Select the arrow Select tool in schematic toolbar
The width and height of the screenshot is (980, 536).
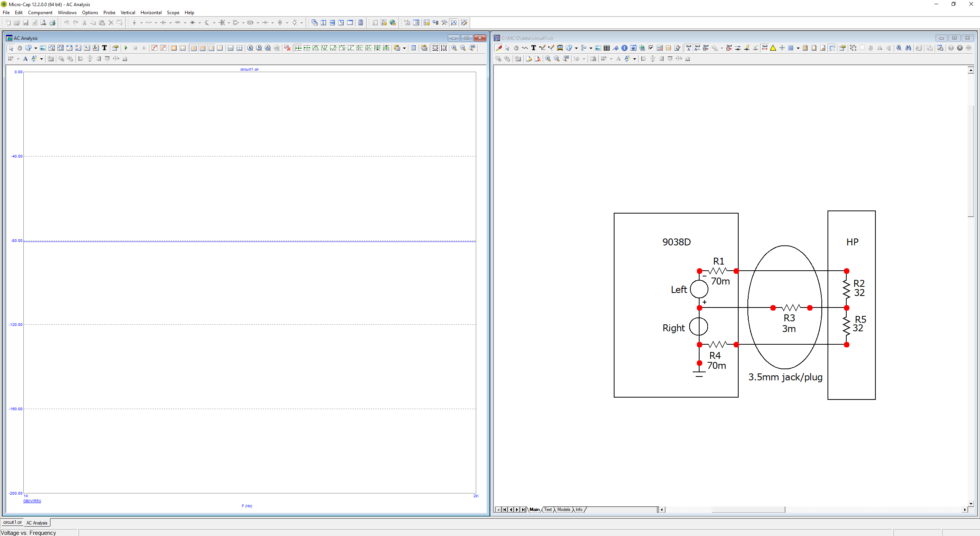click(507, 48)
